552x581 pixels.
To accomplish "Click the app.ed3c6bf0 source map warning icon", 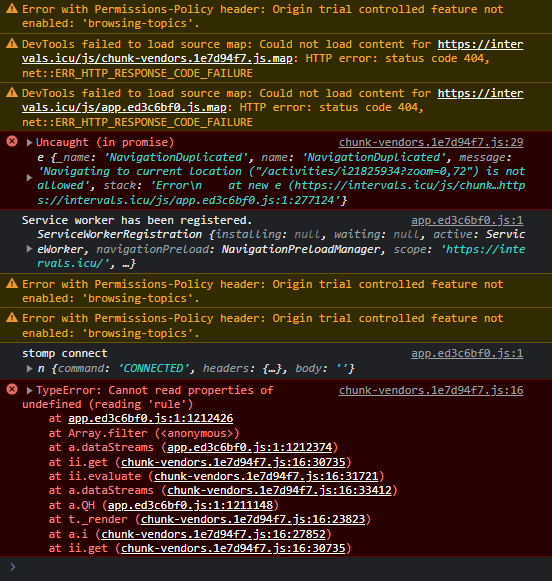I will 12,92.
